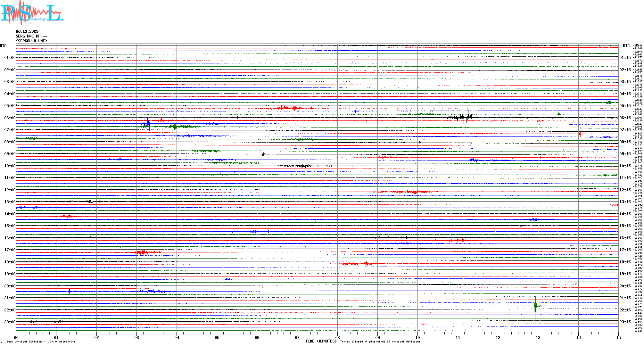Image resolution: width=644 pixels, height=346 pixels.
Task: Click the 09:15 time label on right
Action: pyautogui.click(x=625, y=154)
